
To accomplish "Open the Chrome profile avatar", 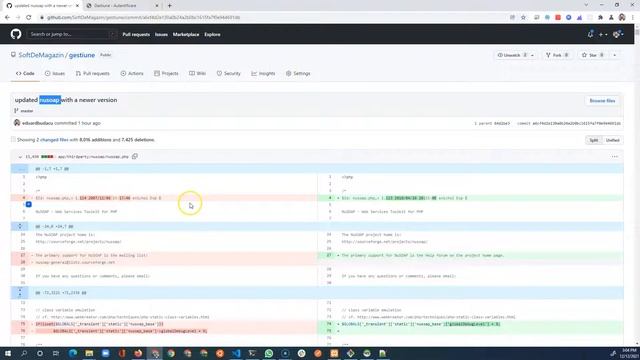I will click(x=622, y=18).
